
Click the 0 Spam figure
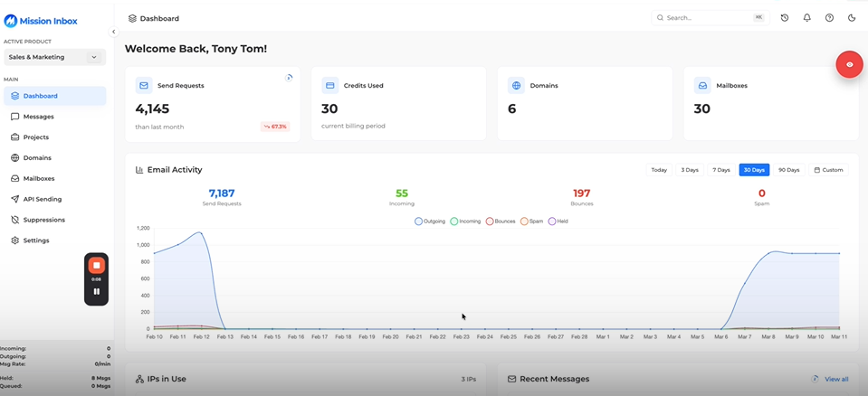762,193
